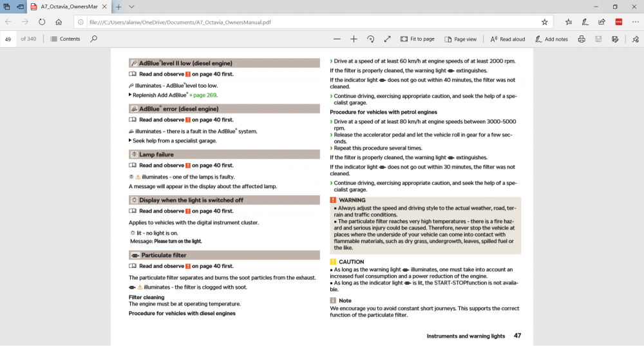Add page to favorites star
This screenshot has width=644, height=346.
click(x=545, y=22)
